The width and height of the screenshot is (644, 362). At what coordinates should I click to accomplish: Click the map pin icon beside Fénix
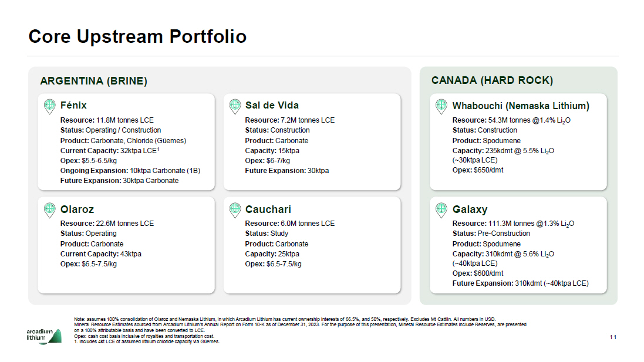pos(50,106)
